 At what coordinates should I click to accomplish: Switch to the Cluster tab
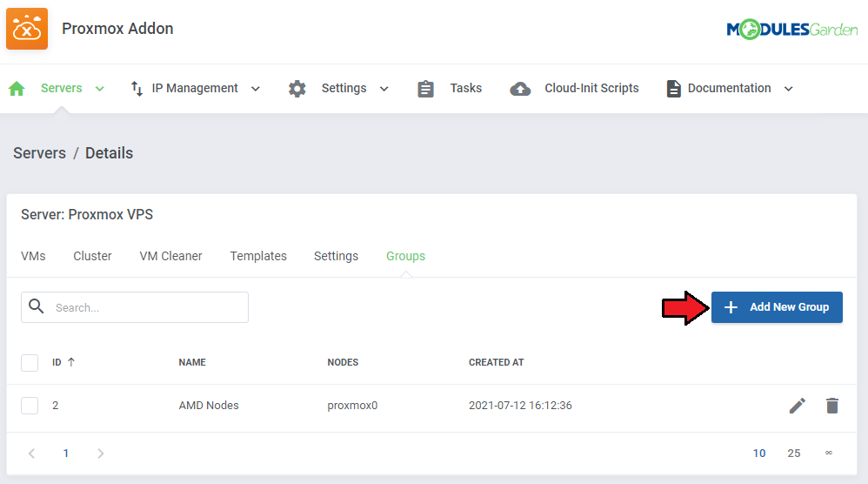click(92, 256)
